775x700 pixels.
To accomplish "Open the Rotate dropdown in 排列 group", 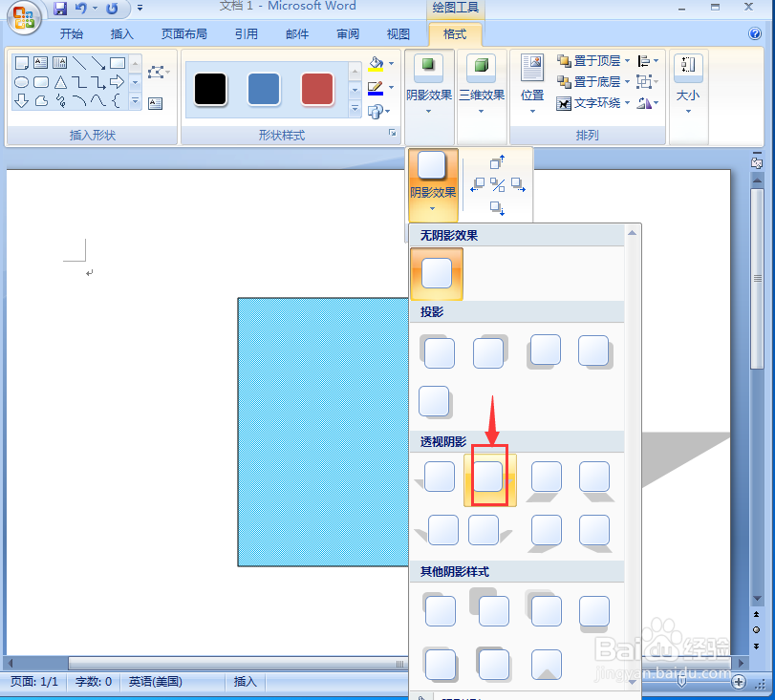I will click(648, 103).
